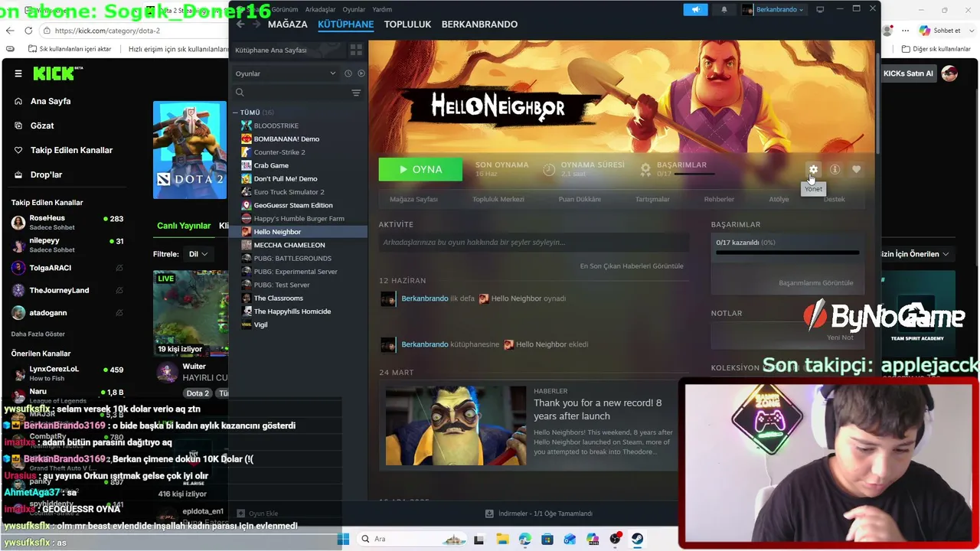
Task: Open the Arkadaşlar menu
Action: [320, 9]
